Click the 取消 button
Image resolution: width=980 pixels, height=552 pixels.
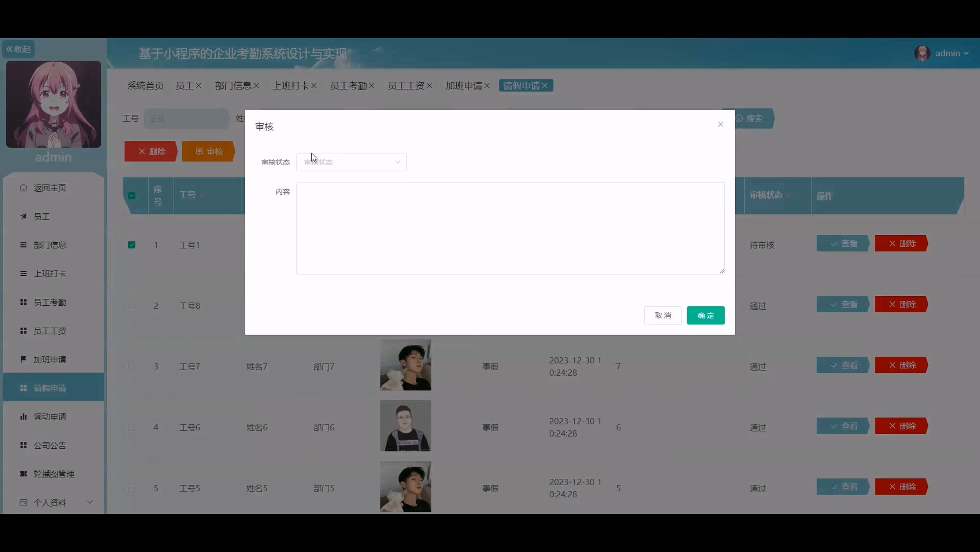coord(663,315)
